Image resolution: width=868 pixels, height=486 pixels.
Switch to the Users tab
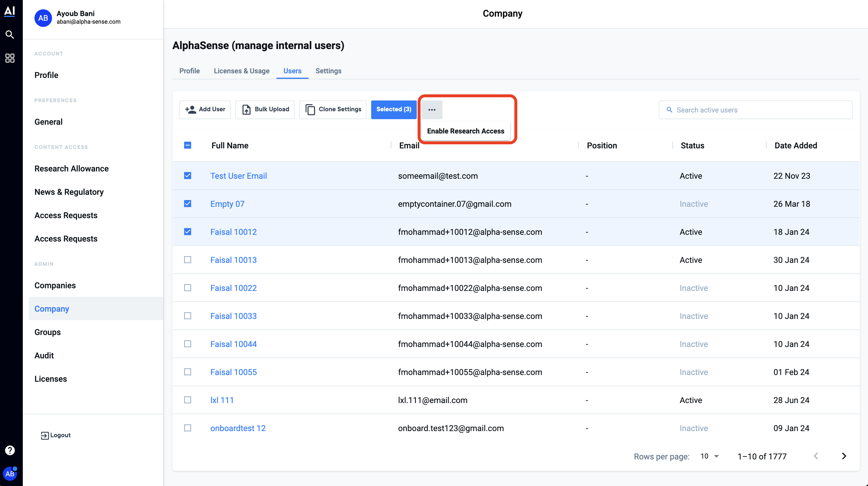[x=292, y=71]
